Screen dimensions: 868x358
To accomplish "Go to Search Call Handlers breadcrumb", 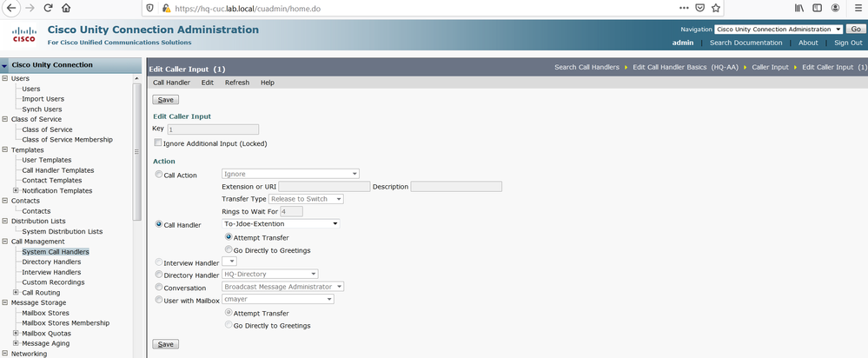I will (586, 67).
